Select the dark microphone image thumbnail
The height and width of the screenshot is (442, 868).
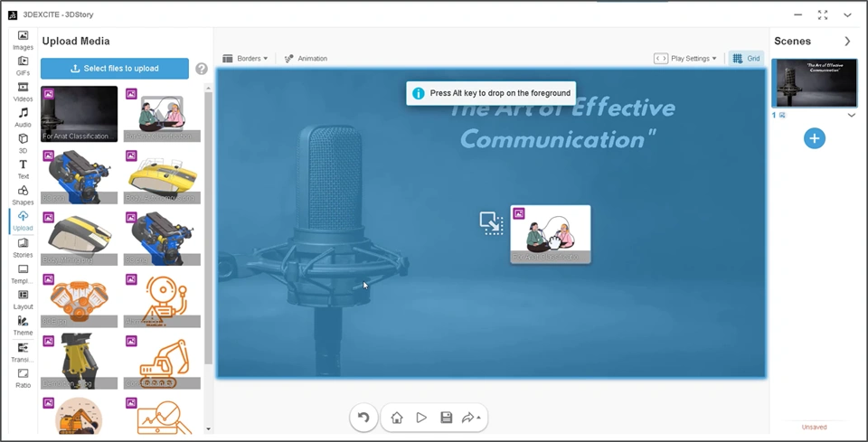point(80,114)
